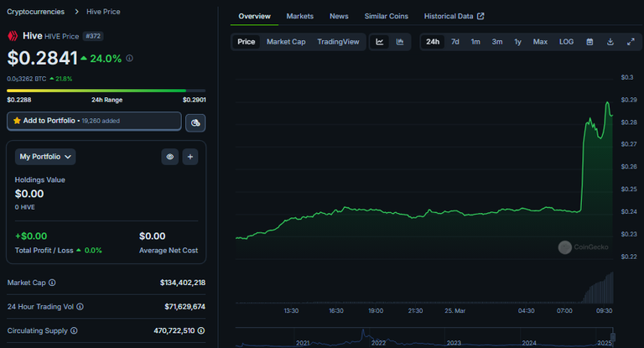Set chart range to Max
Image resolution: width=644 pixels, height=348 pixels.
pyautogui.click(x=540, y=42)
